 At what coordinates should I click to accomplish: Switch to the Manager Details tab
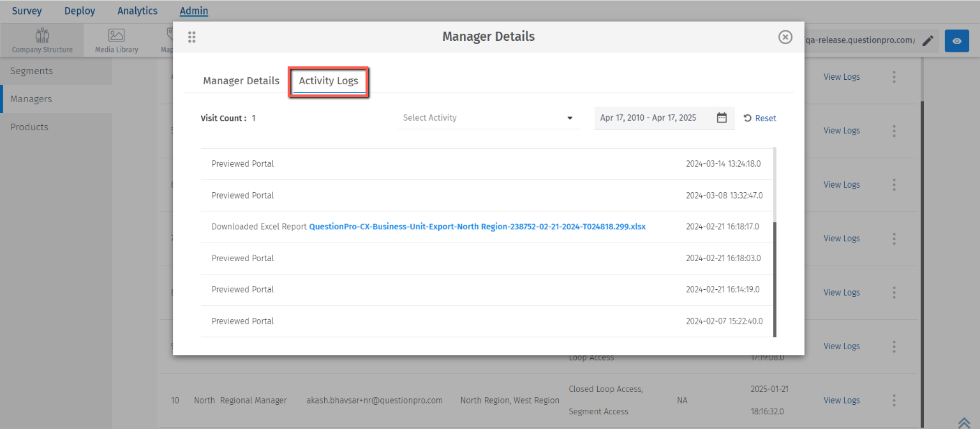coord(241,81)
